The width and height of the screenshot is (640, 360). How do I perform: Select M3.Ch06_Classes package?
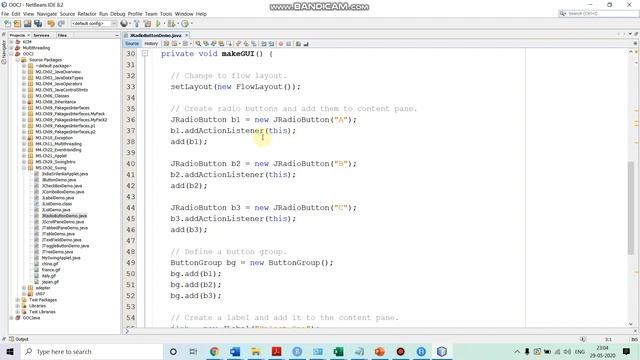tap(52, 96)
